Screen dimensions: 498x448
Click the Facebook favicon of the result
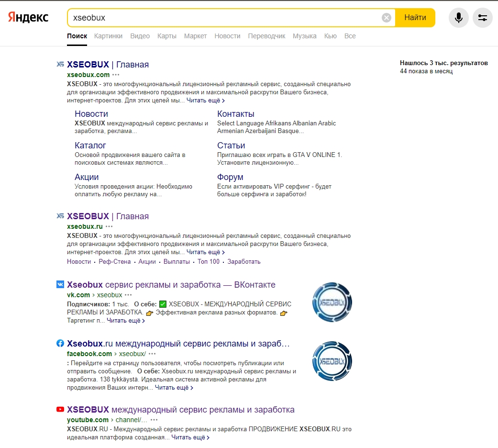pyautogui.click(x=60, y=343)
